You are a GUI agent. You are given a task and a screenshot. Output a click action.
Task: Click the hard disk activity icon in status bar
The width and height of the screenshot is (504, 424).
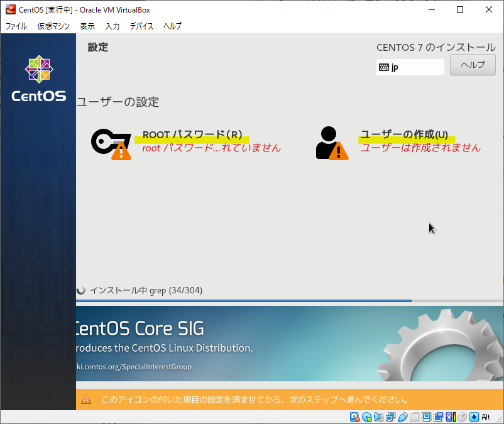pyautogui.click(x=354, y=416)
